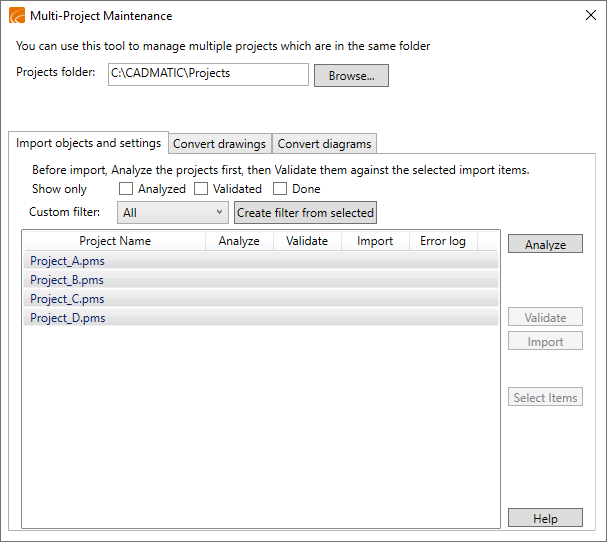
Task: Select Project_B.pms row
Action: click(68, 280)
